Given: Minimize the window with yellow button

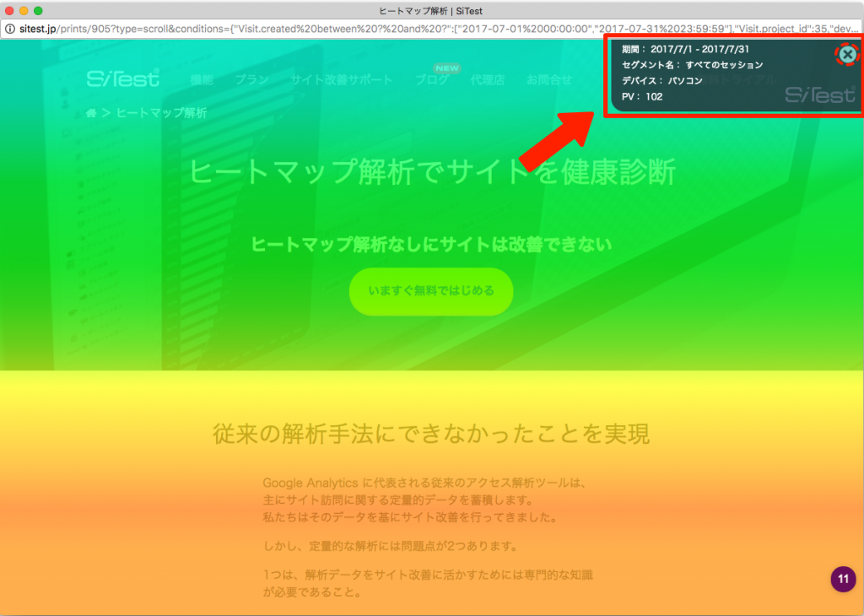Looking at the screenshot, I should 24,10.
